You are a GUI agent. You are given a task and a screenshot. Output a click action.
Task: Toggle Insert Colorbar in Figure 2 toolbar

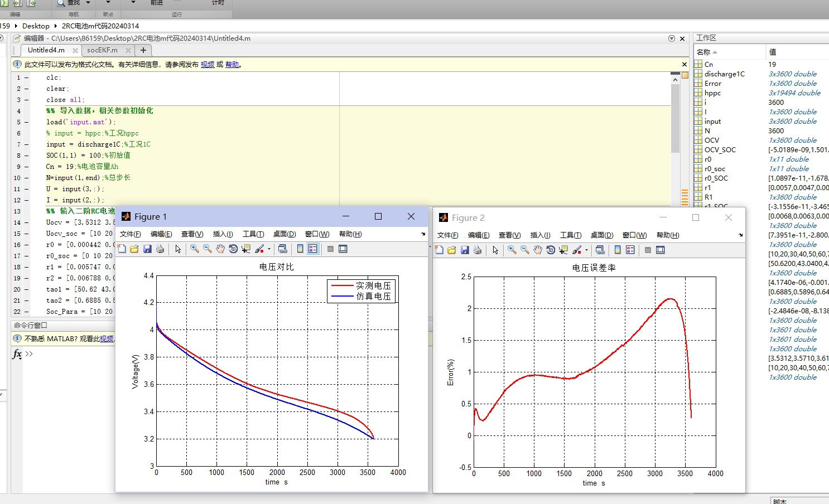618,250
